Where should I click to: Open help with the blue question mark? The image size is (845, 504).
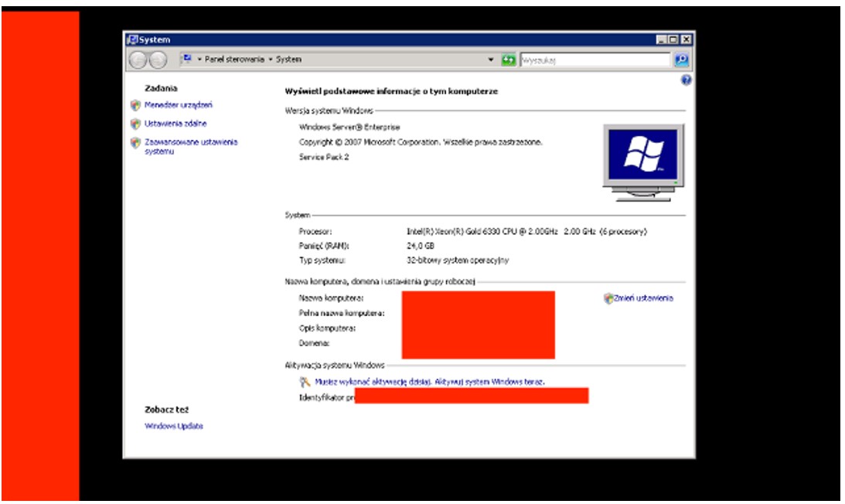(686, 80)
